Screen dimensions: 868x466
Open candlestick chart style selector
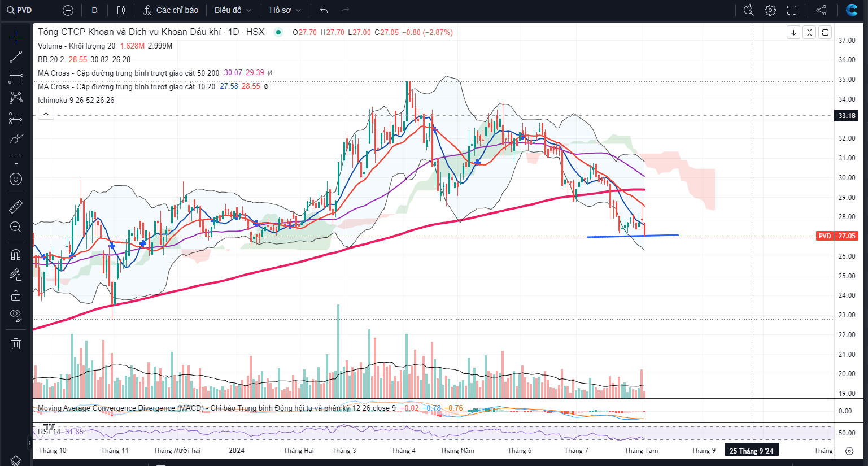(121, 10)
